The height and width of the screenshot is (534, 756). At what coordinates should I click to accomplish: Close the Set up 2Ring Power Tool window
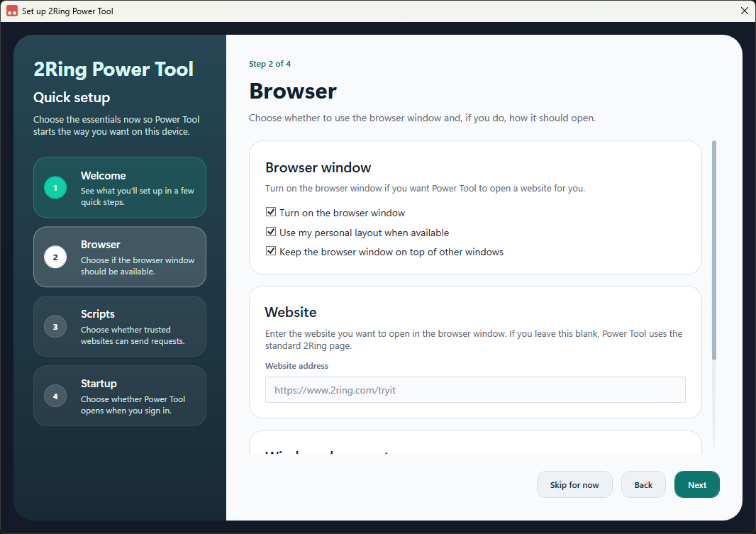pos(745,11)
